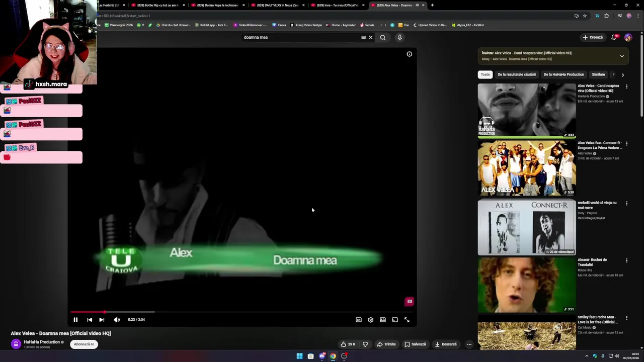
Task: Show hidden system tray icons
Action: (x=586, y=356)
